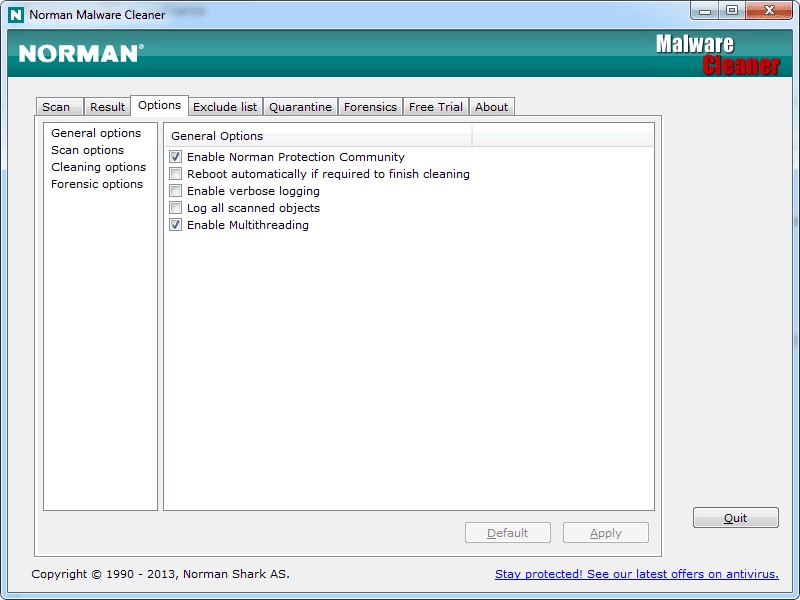800x600 pixels.
Task: Go to the Exclude list tab
Action: (225, 107)
